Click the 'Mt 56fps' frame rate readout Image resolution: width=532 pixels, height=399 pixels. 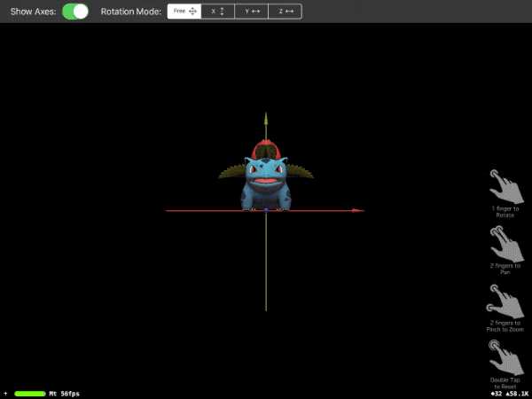tap(65, 394)
